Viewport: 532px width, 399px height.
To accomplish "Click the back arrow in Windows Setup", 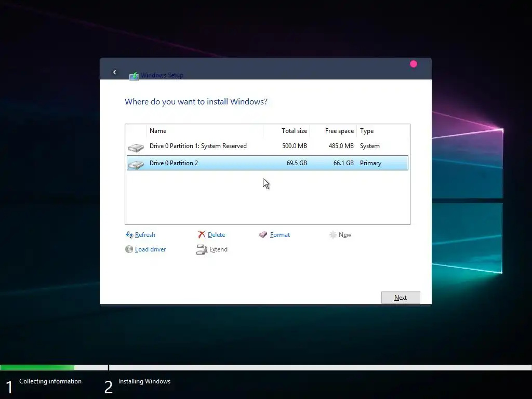I will 115,72.
